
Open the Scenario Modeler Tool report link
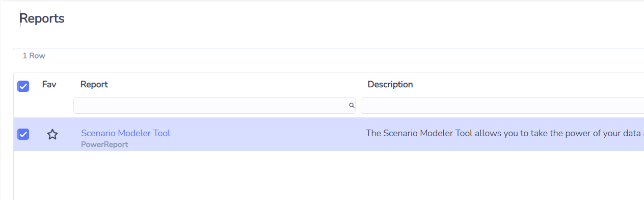[x=125, y=133]
